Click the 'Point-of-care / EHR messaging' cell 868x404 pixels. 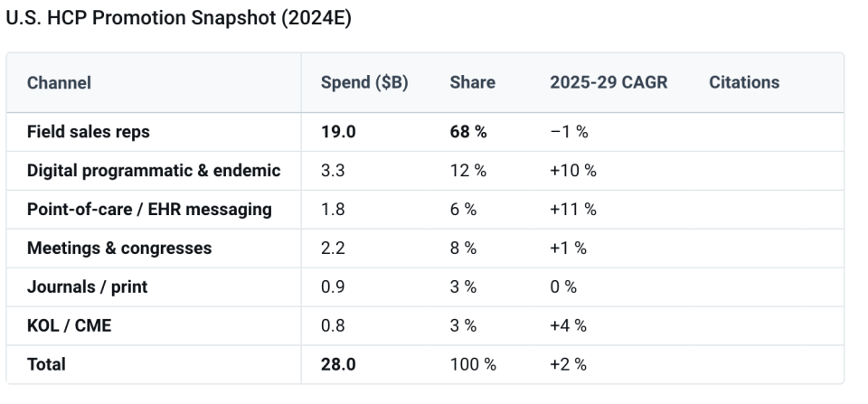point(149,210)
